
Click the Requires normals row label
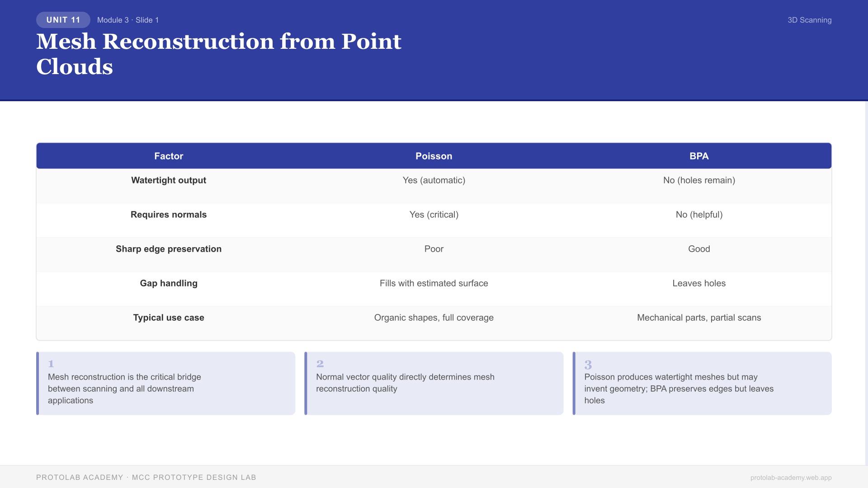click(x=169, y=215)
